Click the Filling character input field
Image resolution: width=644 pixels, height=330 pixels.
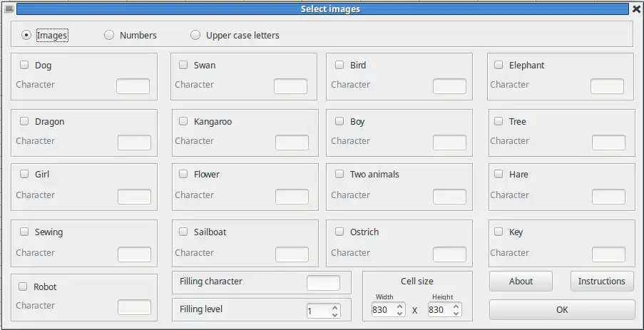pyautogui.click(x=323, y=282)
